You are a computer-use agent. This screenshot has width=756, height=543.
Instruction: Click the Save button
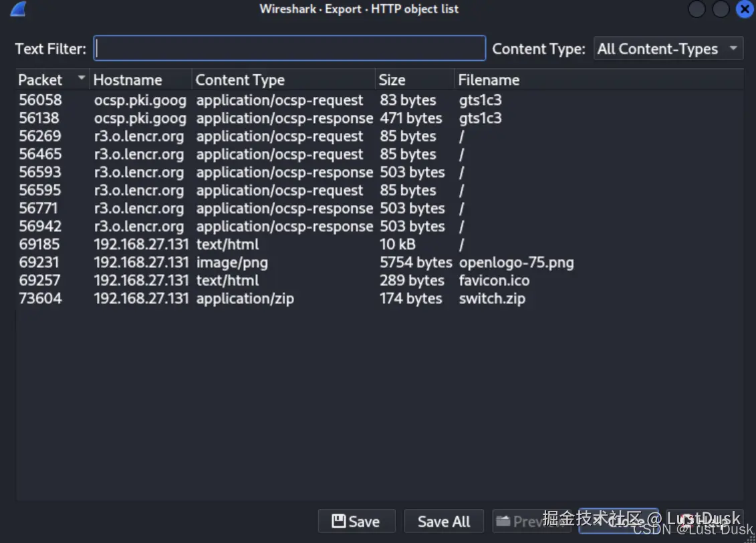(357, 522)
